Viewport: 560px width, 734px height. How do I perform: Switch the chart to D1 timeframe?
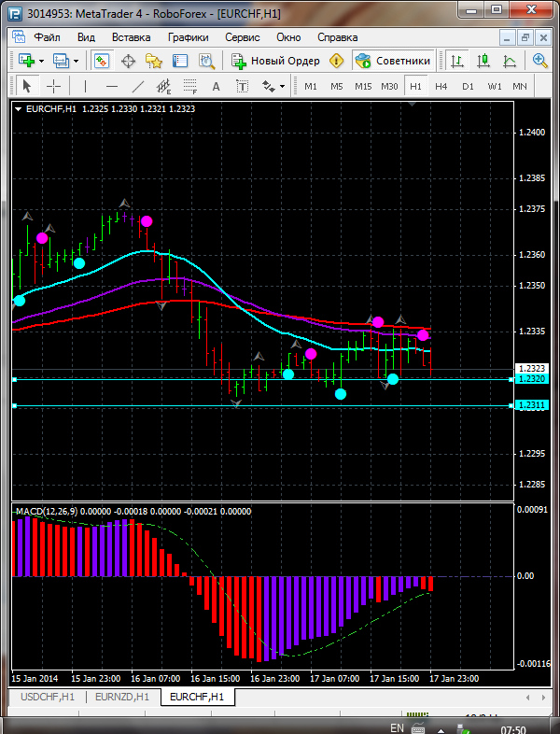tap(468, 86)
